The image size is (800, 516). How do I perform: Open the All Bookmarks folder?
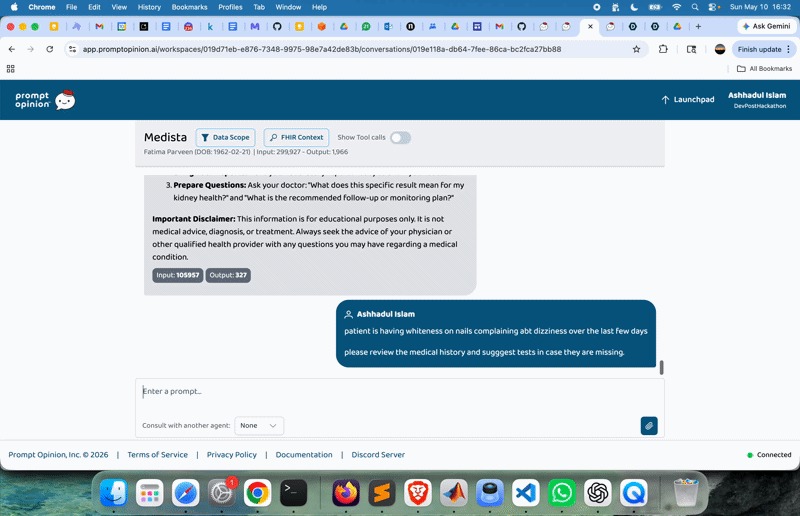click(x=764, y=69)
